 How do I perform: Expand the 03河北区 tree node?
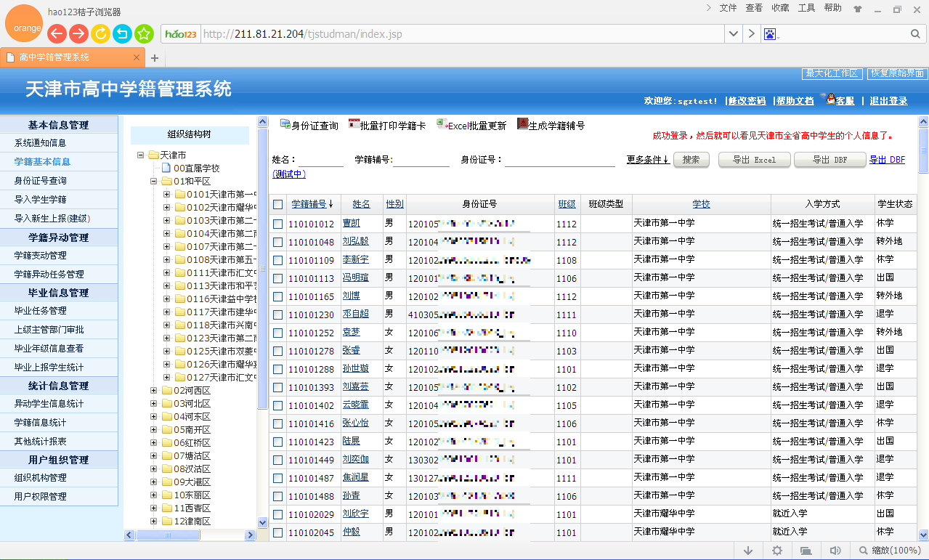[153, 403]
